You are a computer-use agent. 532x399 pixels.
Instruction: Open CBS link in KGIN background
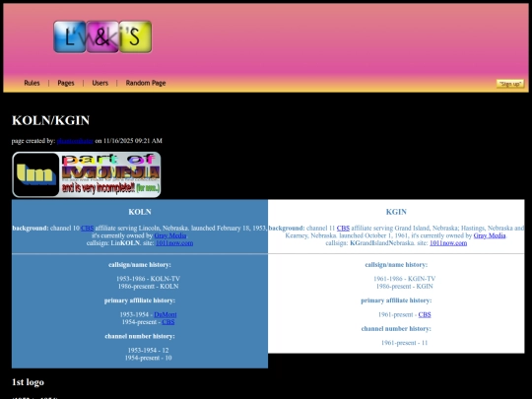(x=343, y=228)
